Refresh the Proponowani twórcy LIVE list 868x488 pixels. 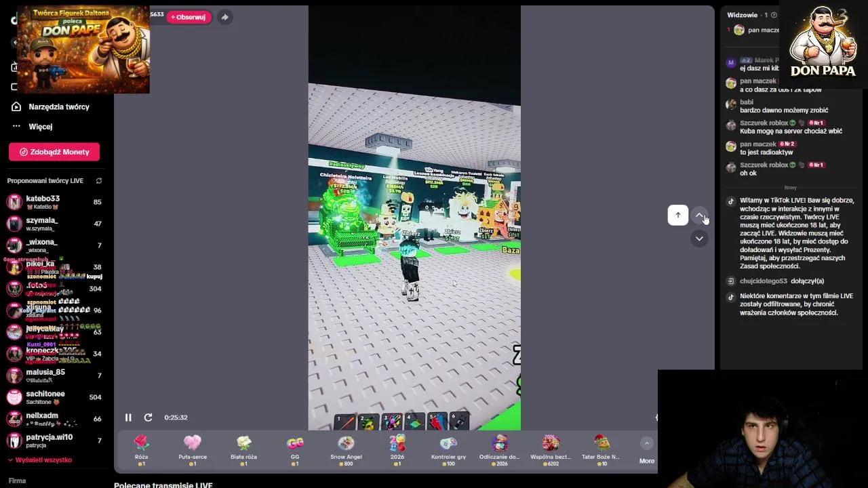click(98, 181)
